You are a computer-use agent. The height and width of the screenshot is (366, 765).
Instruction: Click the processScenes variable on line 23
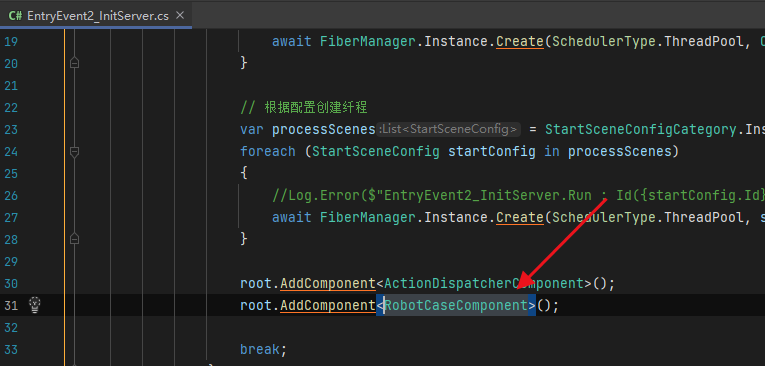click(323, 129)
